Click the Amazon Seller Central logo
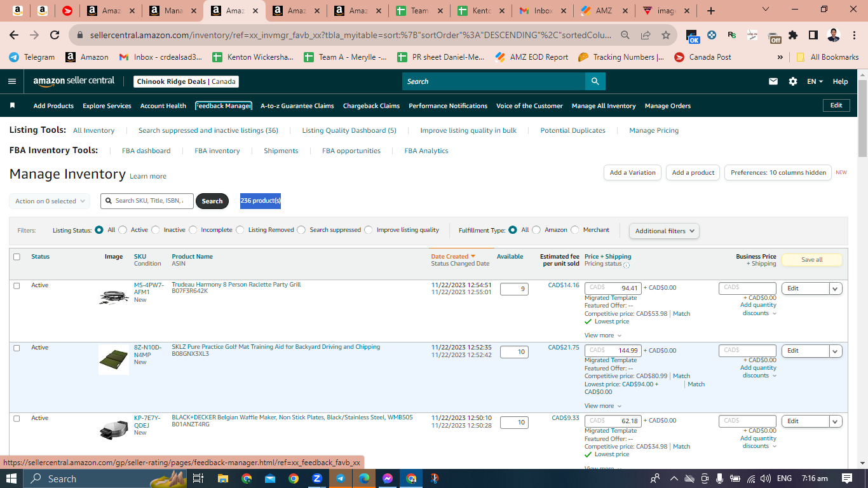Image resolution: width=868 pixels, height=488 pixels. [74, 81]
